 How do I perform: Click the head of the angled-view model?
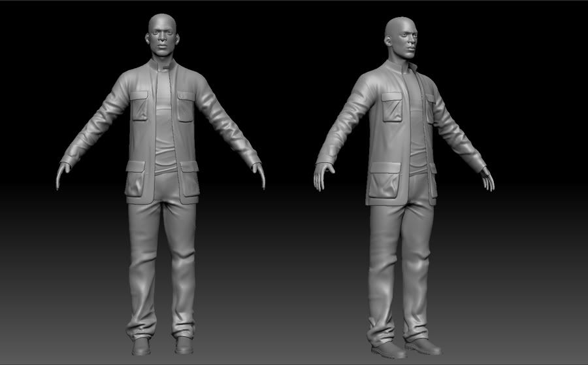(x=400, y=38)
